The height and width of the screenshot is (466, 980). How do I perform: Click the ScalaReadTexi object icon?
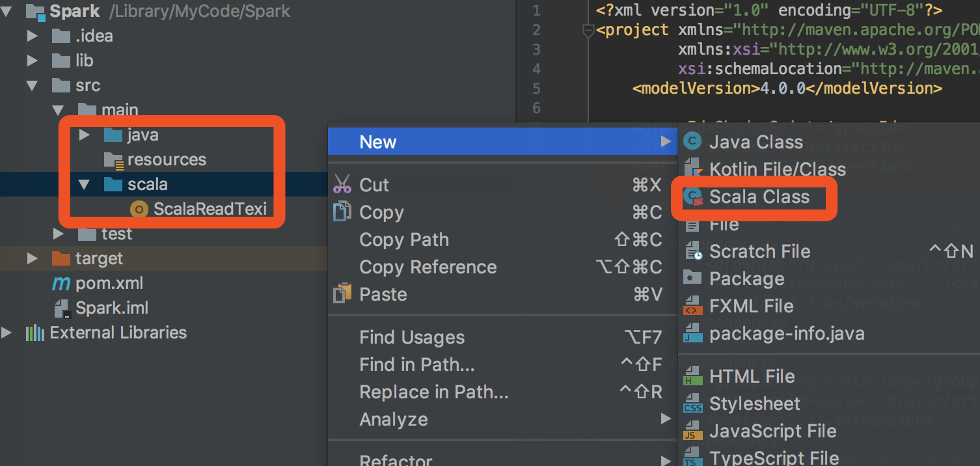[x=139, y=209]
